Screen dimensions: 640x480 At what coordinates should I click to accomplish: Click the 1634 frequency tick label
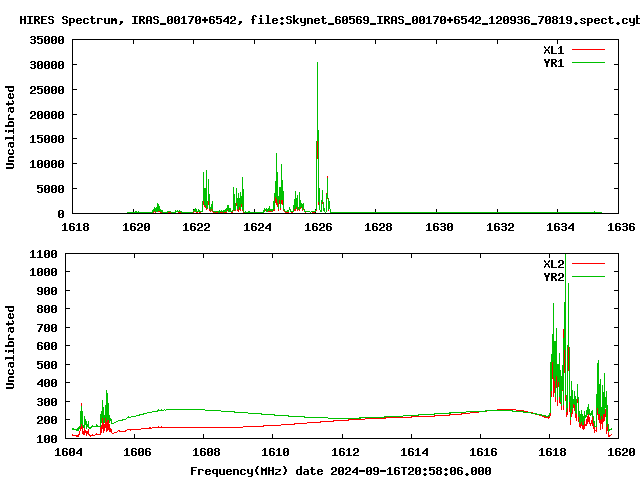560,227
